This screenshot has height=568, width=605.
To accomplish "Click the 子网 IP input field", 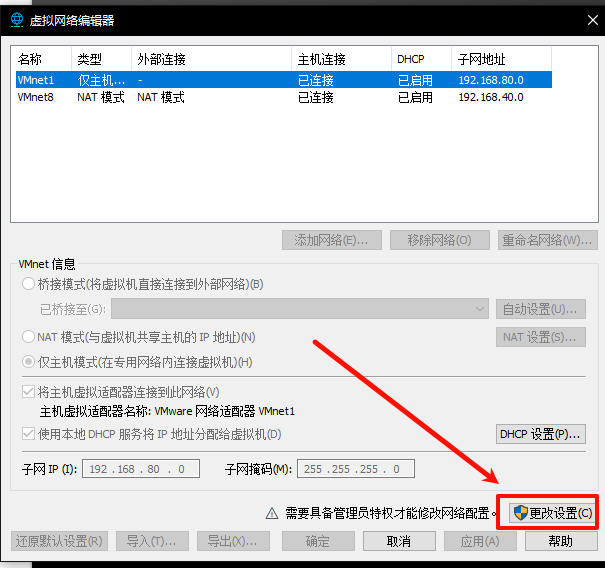I will coord(140,469).
